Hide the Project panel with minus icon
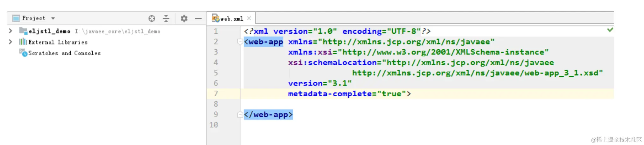Viewport: 644px width, 145px height. pos(198,18)
